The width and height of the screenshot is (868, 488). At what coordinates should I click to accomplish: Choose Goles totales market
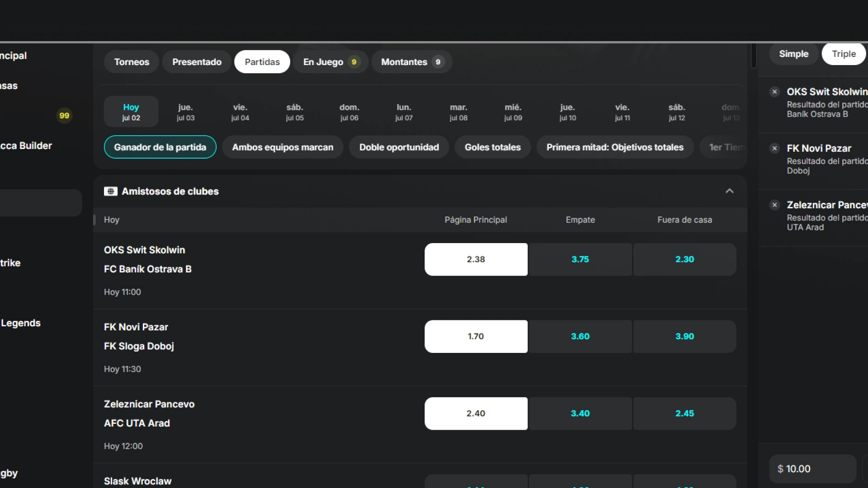tap(492, 147)
